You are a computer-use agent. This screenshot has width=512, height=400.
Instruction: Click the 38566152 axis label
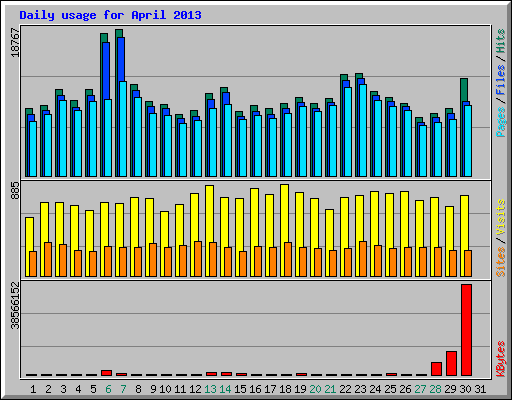click(15, 305)
